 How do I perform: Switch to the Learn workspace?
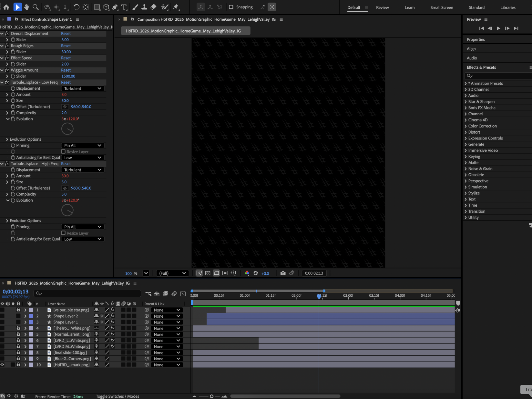tap(410, 7)
